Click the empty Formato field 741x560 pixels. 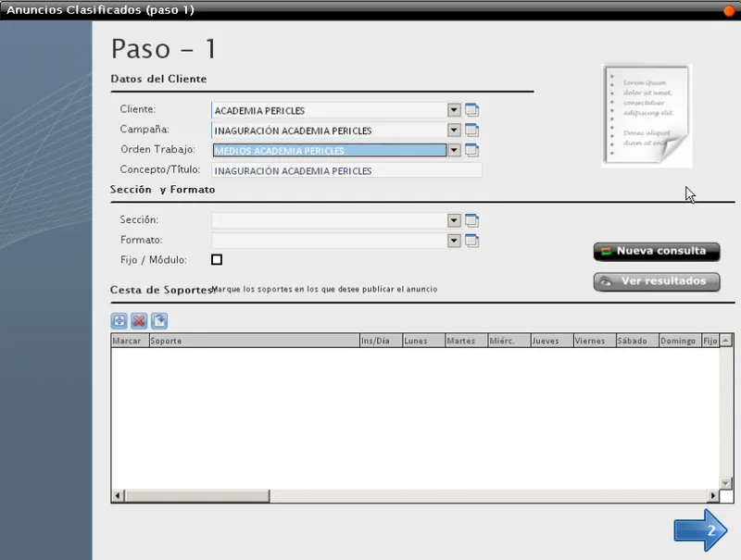tap(330, 241)
